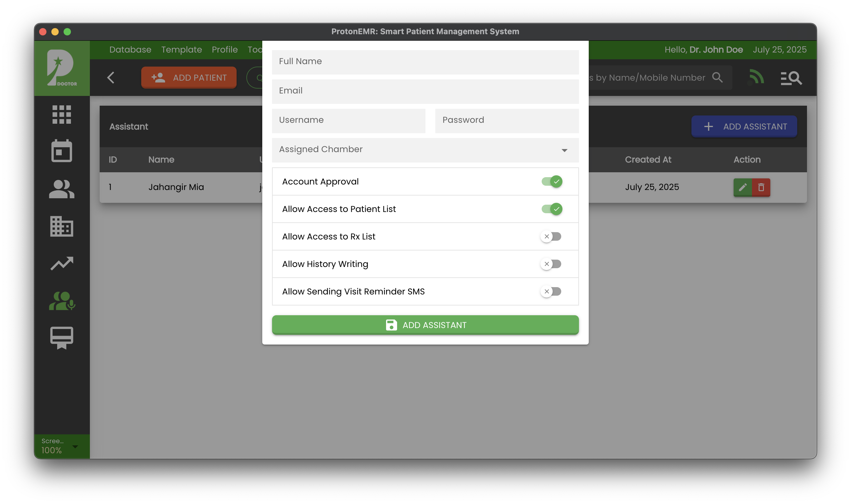Image resolution: width=851 pixels, height=504 pixels.
Task: Disable the Account Approval toggle
Action: (551, 181)
